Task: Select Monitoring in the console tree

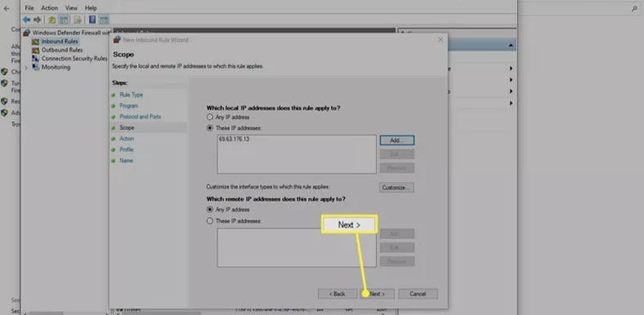Action: tap(56, 67)
